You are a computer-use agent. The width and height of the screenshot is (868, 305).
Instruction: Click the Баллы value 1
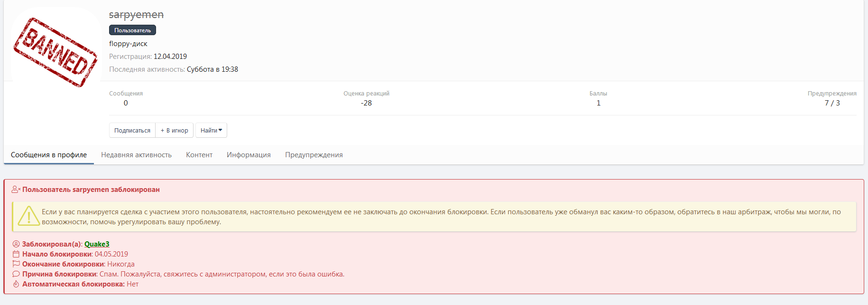coord(599,103)
